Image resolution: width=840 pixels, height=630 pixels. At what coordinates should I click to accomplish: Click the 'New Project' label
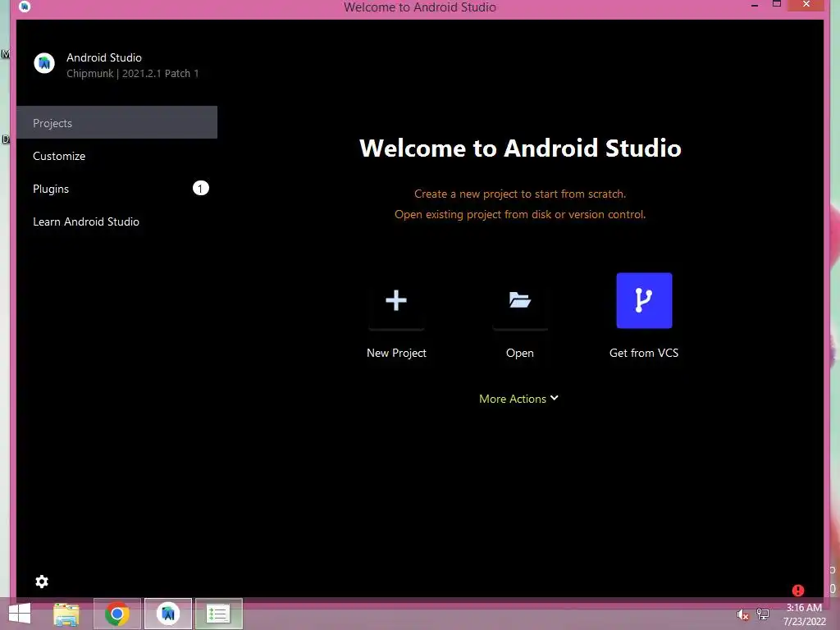pyautogui.click(x=396, y=353)
